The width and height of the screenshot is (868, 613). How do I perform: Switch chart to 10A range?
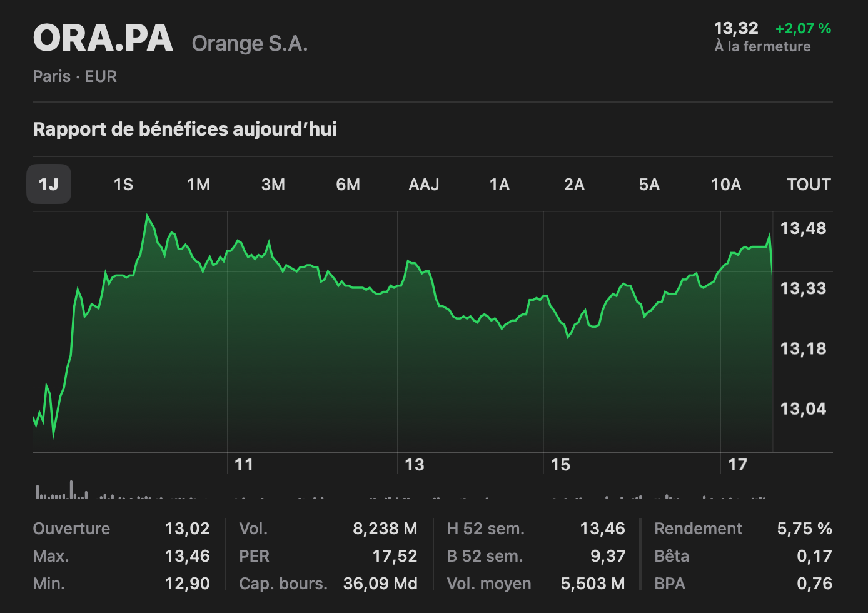pos(726,185)
